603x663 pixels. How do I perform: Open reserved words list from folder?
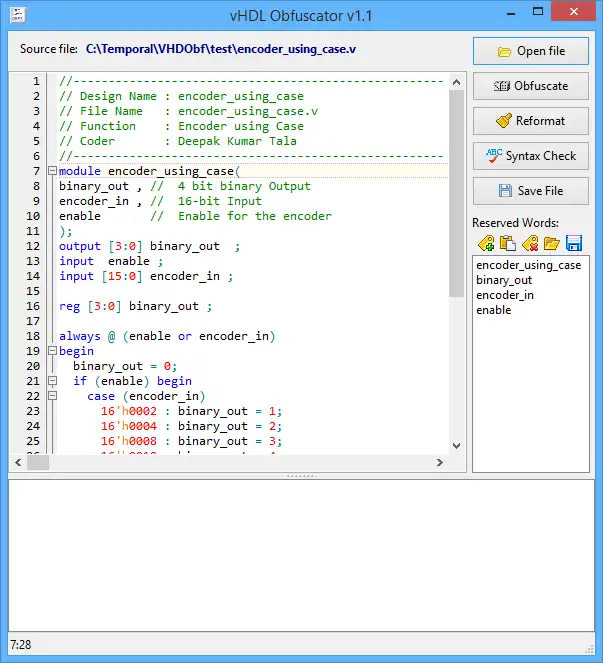pos(551,244)
